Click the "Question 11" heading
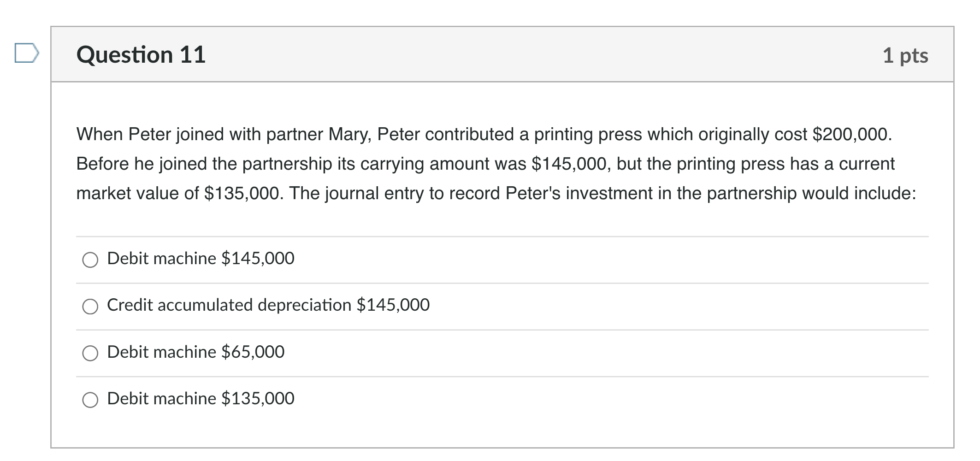 click(141, 55)
